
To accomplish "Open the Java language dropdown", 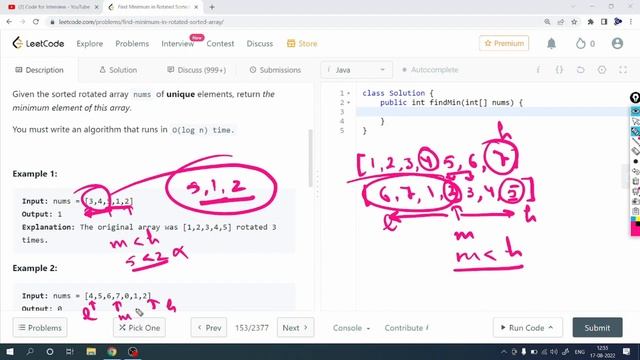I will coord(356,70).
